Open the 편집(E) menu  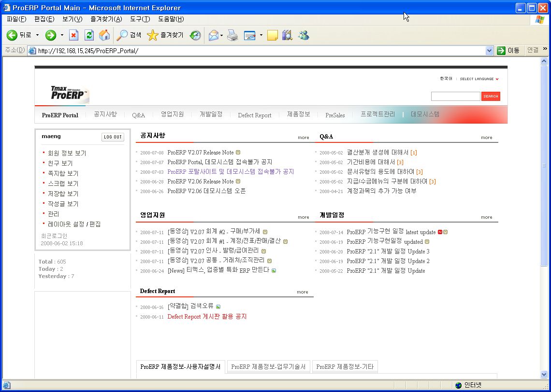pos(44,19)
